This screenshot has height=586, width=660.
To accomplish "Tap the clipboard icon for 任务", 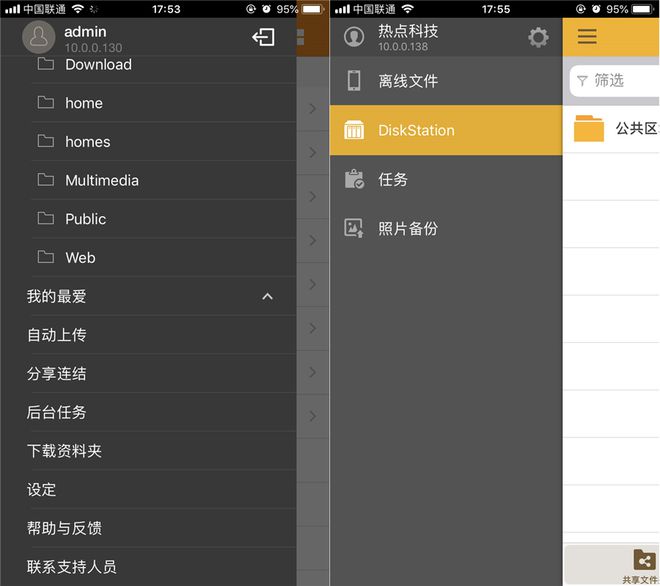I will (x=354, y=179).
